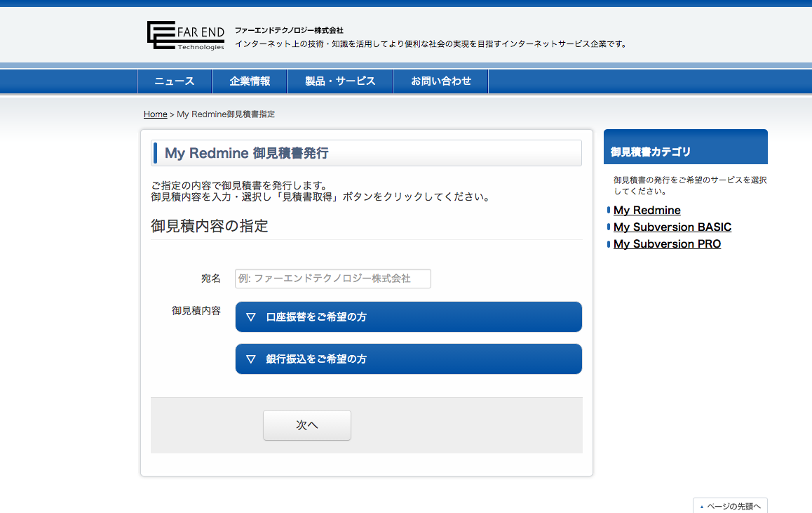Click the My Redmine 御見積書発行 heading
812x513 pixels.
[247, 153]
